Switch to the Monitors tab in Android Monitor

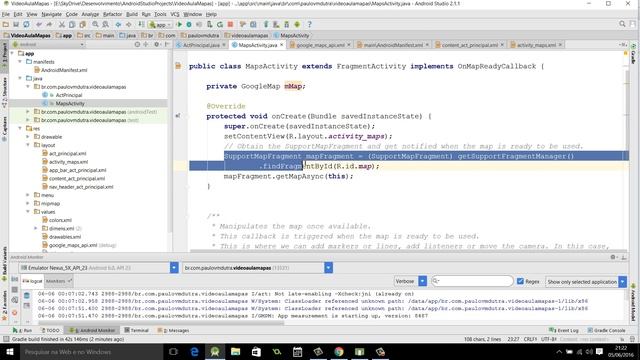58,281
